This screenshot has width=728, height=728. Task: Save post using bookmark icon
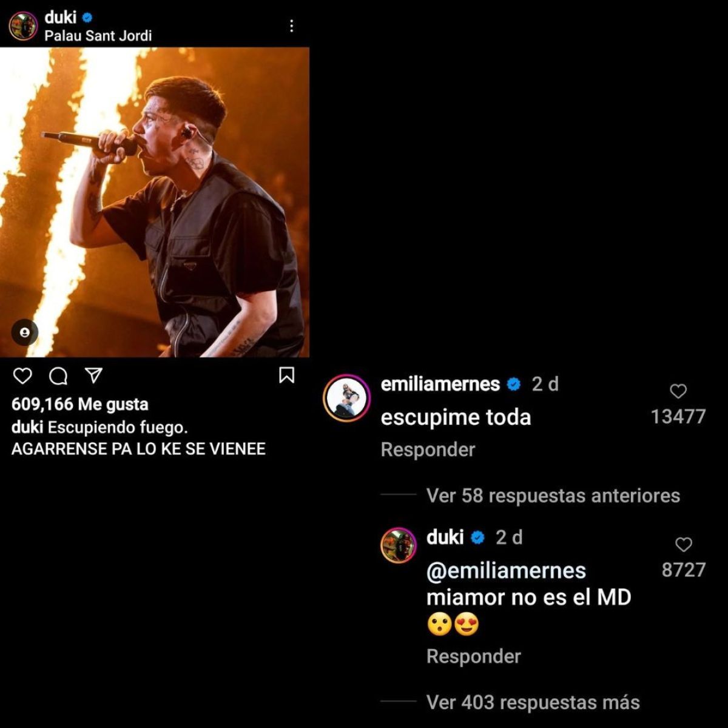click(x=286, y=376)
